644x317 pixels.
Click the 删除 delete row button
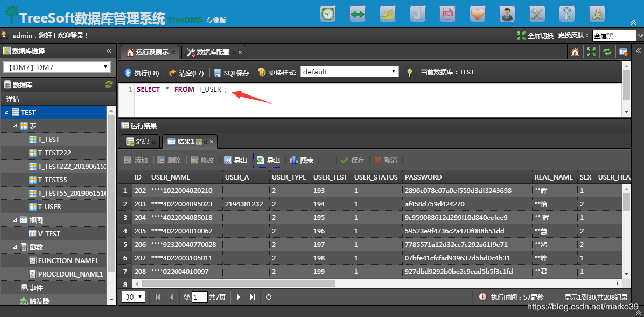point(169,160)
